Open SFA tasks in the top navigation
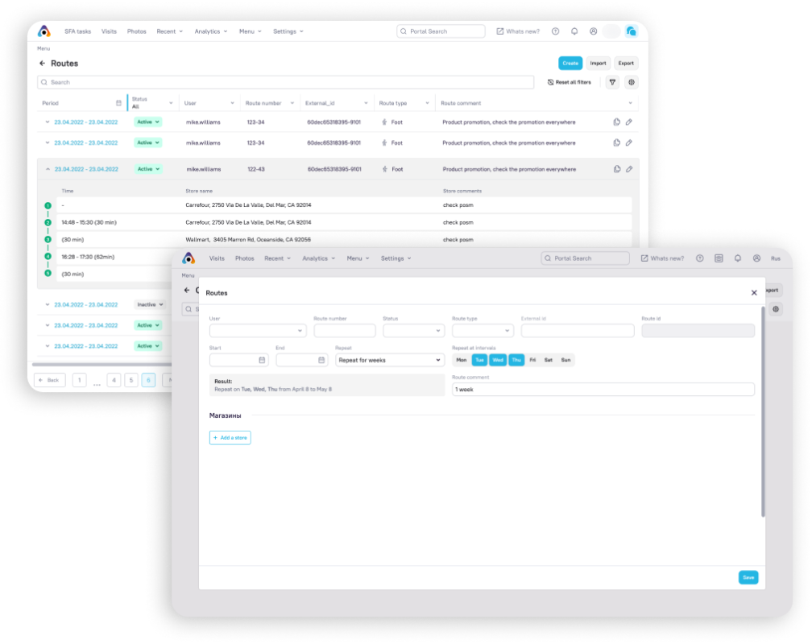This screenshot has width=812, height=644. tap(77, 31)
